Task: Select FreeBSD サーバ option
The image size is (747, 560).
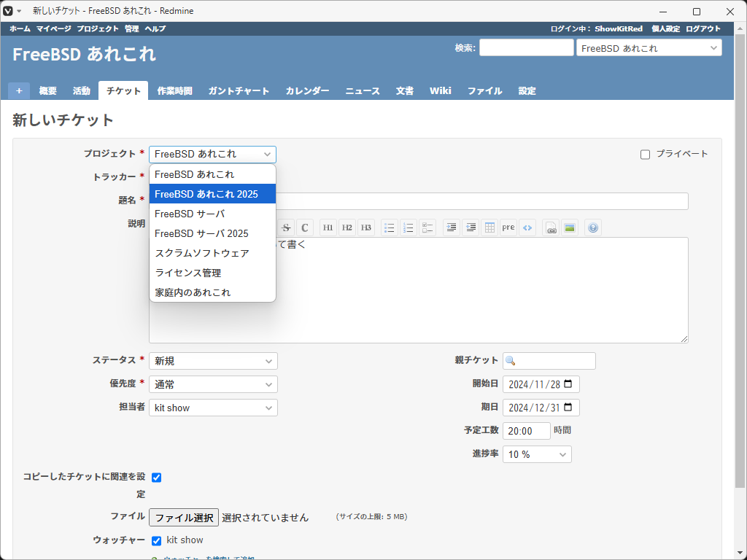Action: [212, 214]
